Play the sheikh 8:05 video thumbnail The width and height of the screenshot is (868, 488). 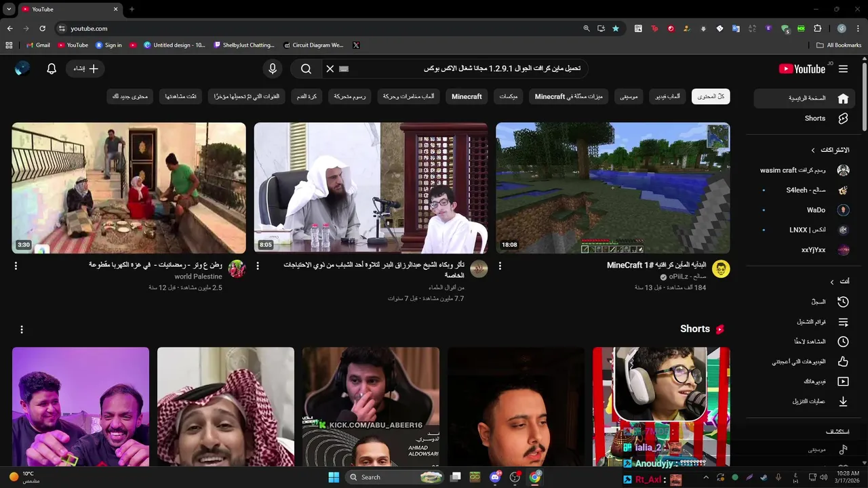pos(371,188)
